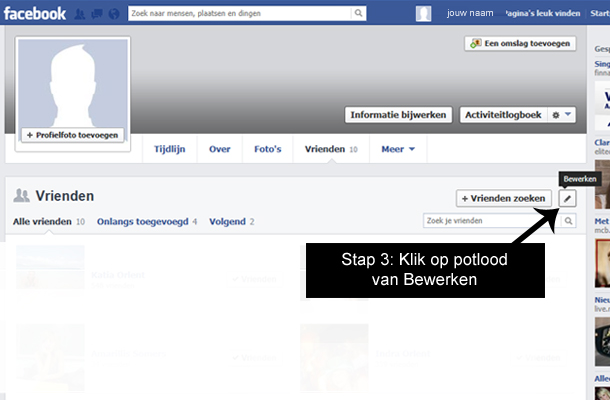Click the blank profile picture placeholder
Screen dimensions: 610x400
coord(73,84)
